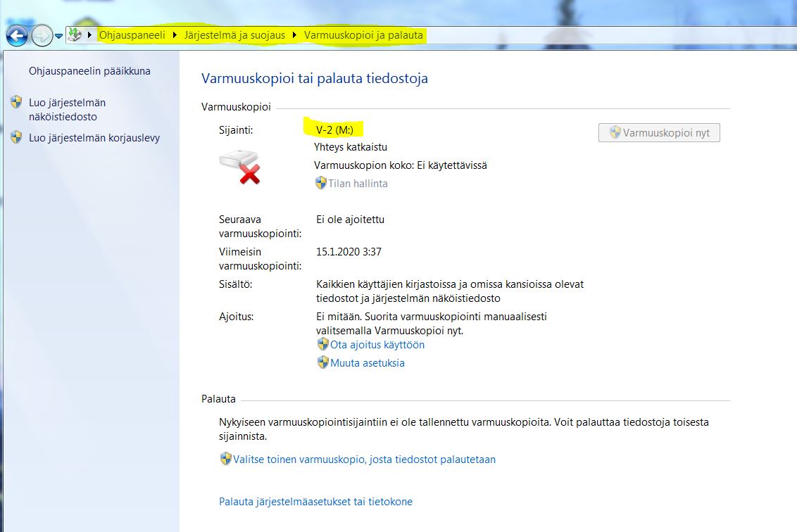Click Varmuuskopion koko: Ei käytettävissä text
Image resolution: width=797 pixels, height=532 pixels.
pos(401,165)
